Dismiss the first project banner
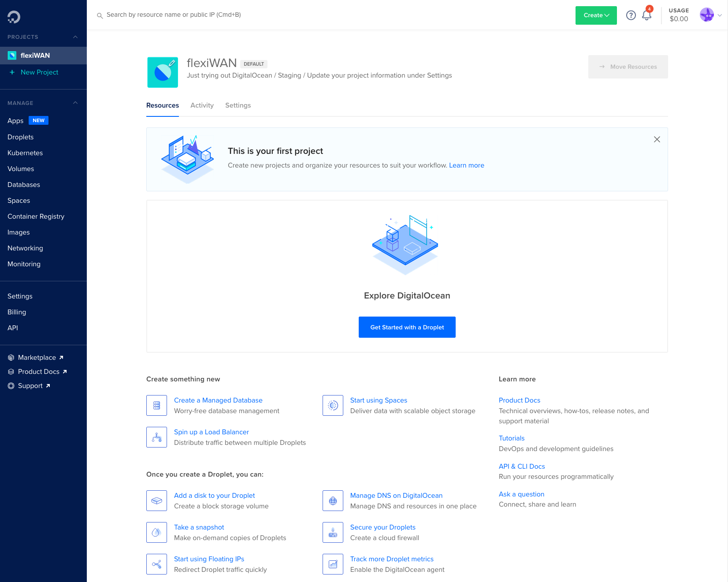The height and width of the screenshot is (582, 728). pos(657,139)
